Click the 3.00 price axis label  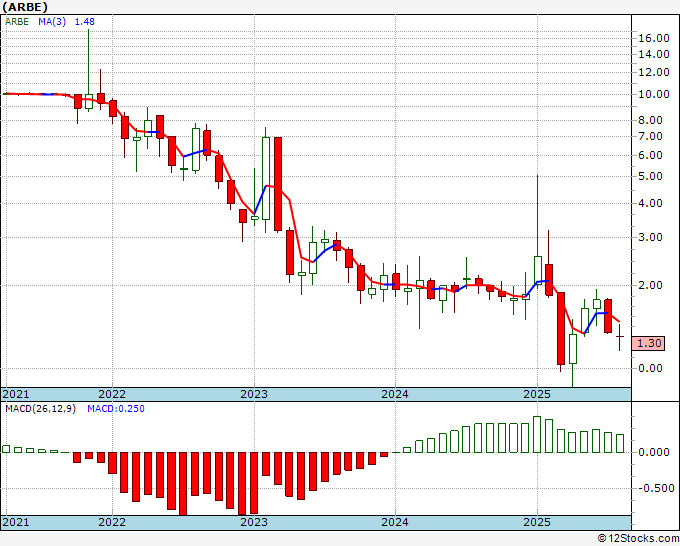coord(651,237)
